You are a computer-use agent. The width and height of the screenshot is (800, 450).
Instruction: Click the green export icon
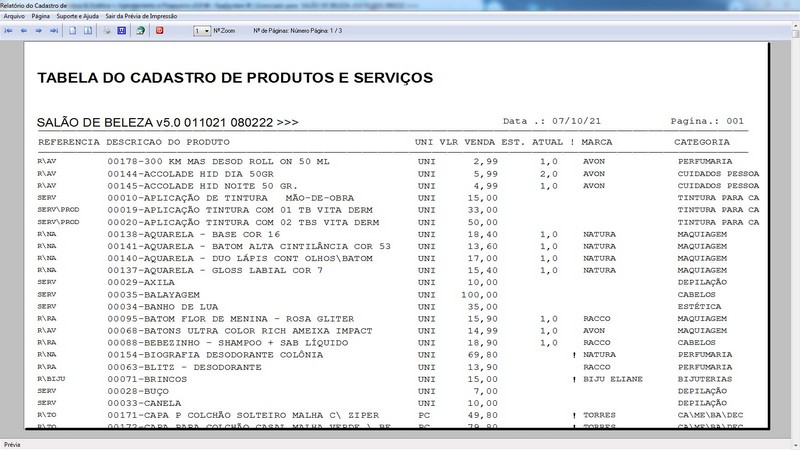(140, 31)
